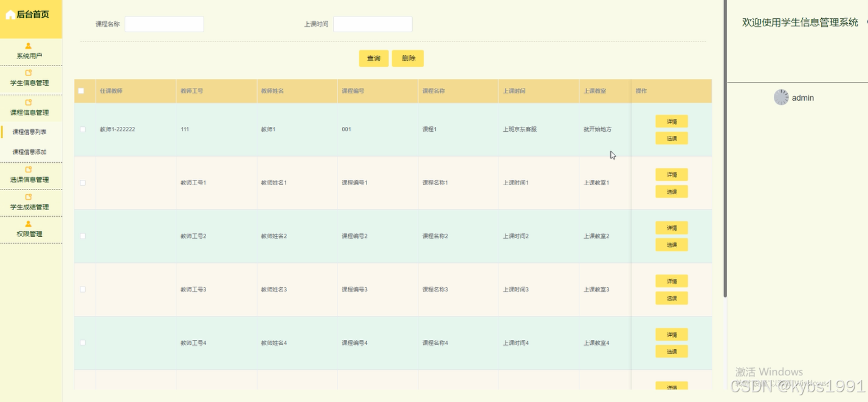The image size is (868, 402).
Task: Open 详情 for 课程1 row
Action: click(x=672, y=121)
